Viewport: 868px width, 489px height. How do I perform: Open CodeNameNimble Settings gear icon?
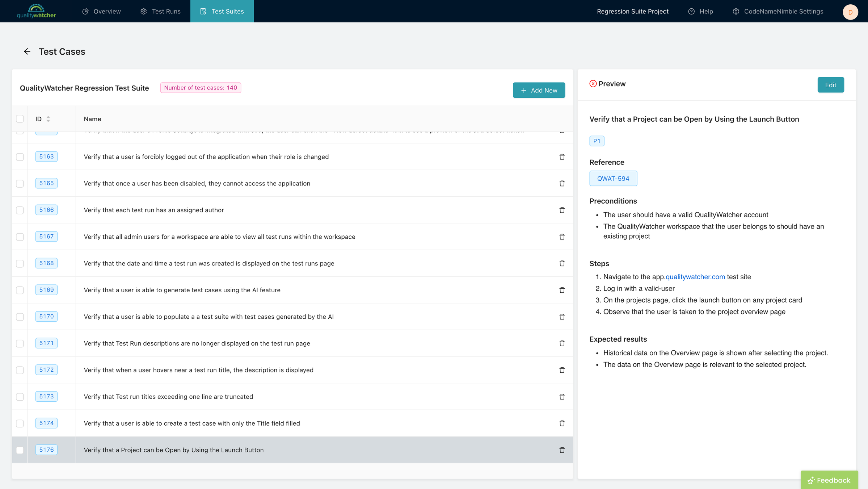[736, 11]
